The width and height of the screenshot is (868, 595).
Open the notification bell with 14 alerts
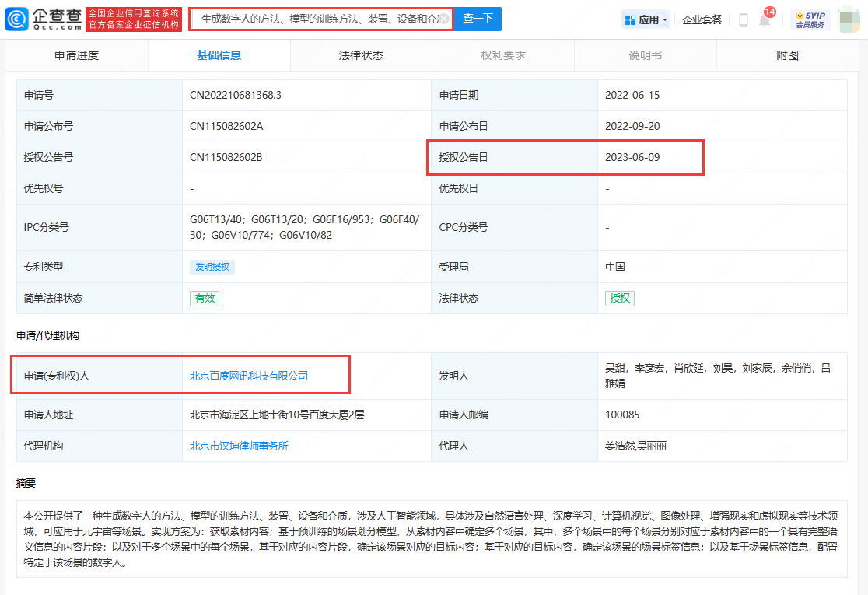[764, 21]
